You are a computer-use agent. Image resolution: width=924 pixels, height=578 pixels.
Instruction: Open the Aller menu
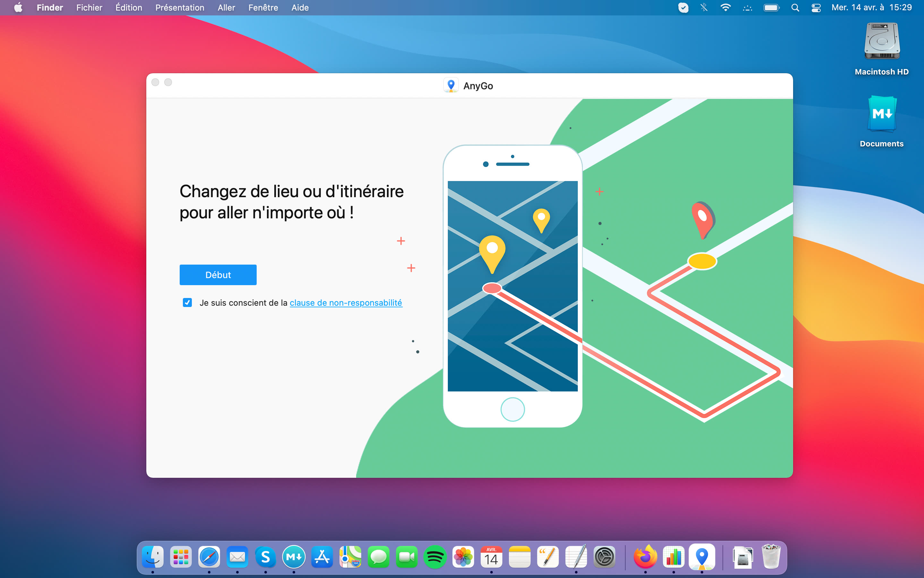coord(227,8)
